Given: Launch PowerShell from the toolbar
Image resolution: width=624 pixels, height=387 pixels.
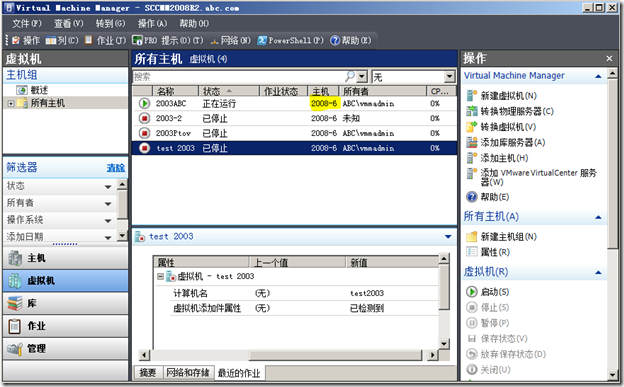Looking at the screenshot, I should tap(290, 40).
